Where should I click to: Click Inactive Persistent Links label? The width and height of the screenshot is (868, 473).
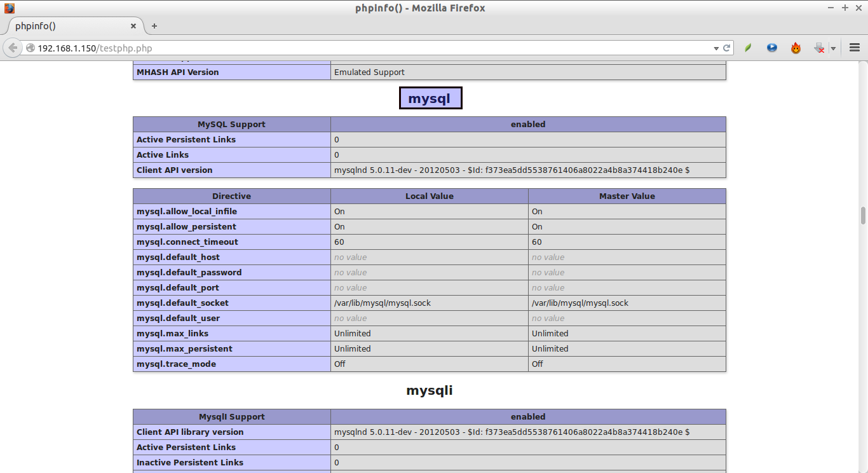(x=190, y=463)
